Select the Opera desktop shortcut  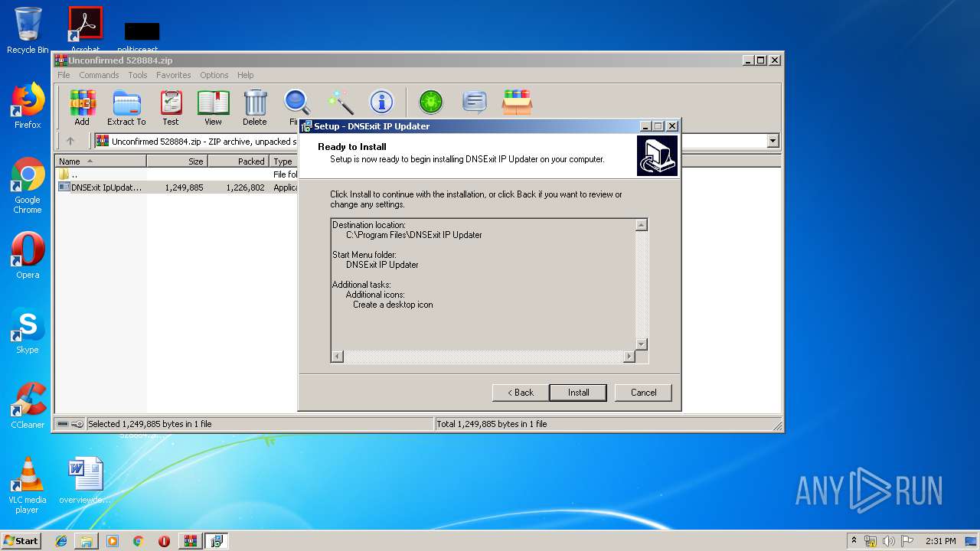pyautogui.click(x=28, y=256)
